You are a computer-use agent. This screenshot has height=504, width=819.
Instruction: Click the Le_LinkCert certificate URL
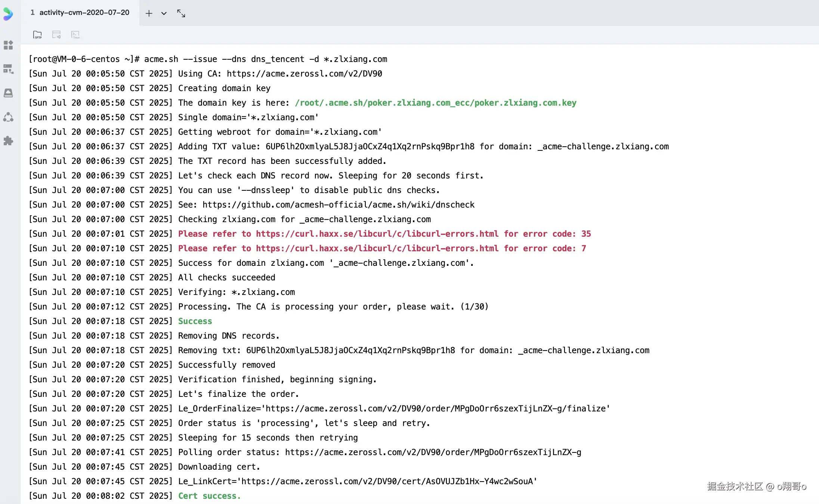[x=387, y=481]
